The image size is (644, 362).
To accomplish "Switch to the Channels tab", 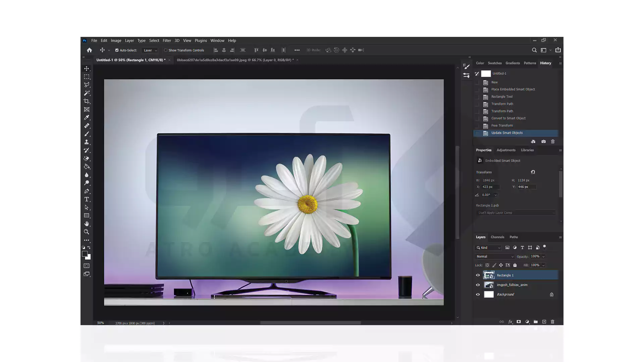I will pyautogui.click(x=497, y=237).
